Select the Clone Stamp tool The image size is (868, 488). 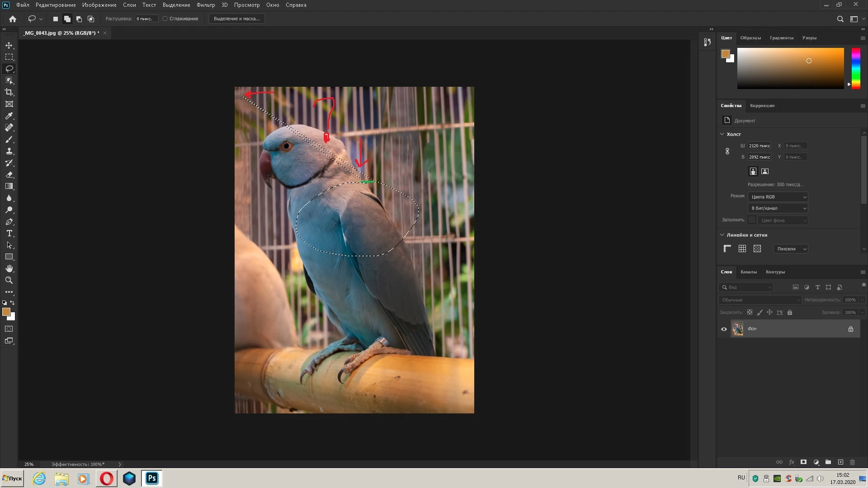click(9, 151)
